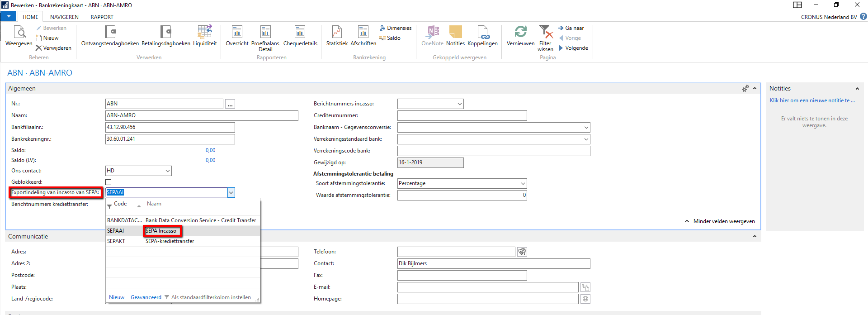
Task: Open the Notities ribbon button
Action: coord(455,36)
